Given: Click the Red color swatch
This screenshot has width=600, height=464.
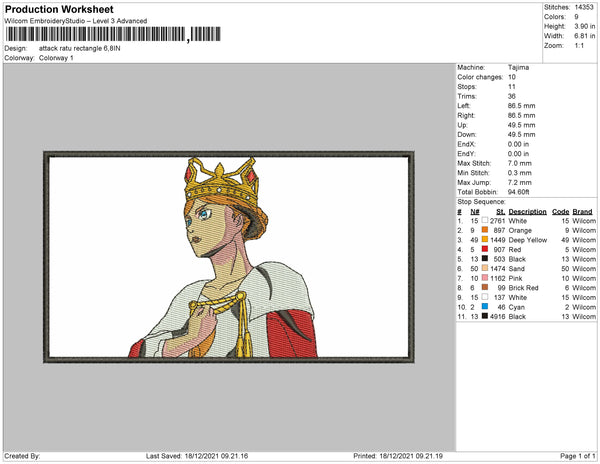Looking at the screenshot, I should point(485,249).
